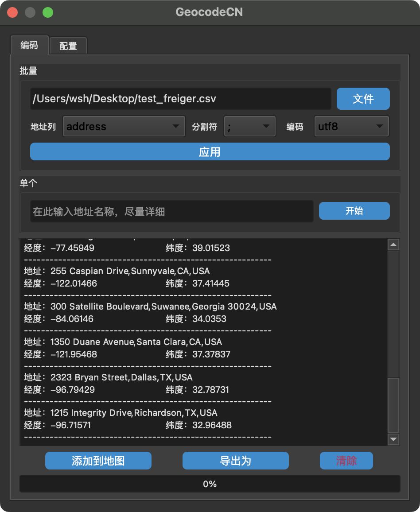The width and height of the screenshot is (420, 512).
Task: Click latitude value 37.41445
Action: (210, 283)
